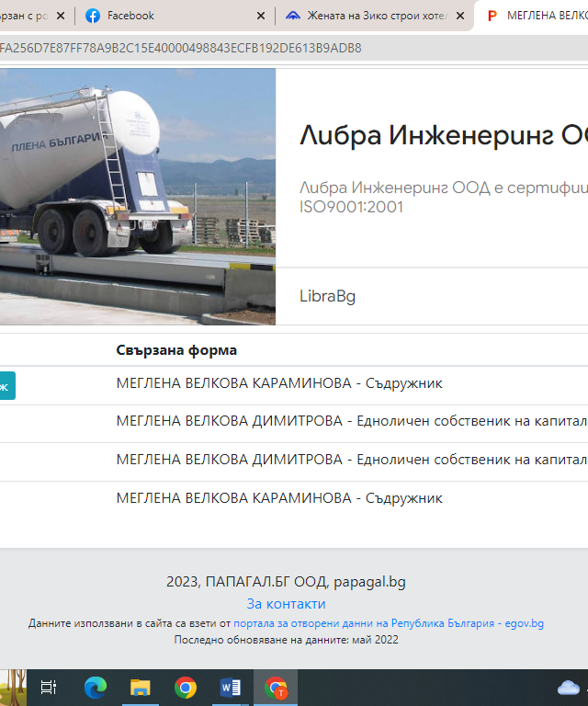Open the За контакти link
588x706 pixels.
(x=286, y=604)
